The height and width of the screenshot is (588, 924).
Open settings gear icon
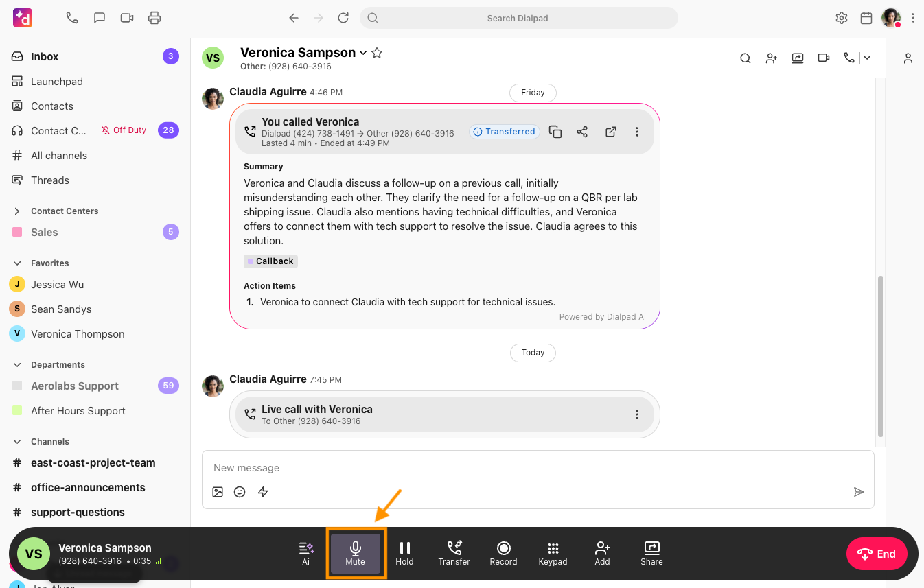coord(842,18)
